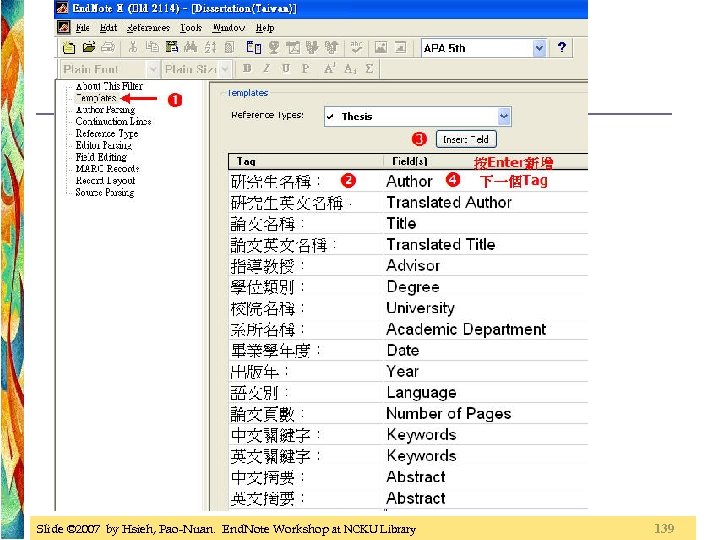The image size is (720, 540).
Task: Select Author Parsing in filter tree
Action: pyautogui.click(x=105, y=110)
